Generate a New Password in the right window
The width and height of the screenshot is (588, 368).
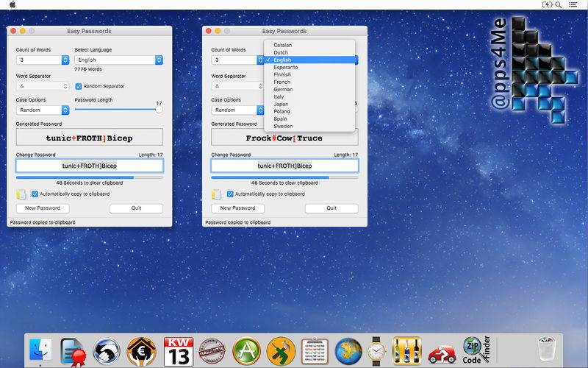point(237,208)
